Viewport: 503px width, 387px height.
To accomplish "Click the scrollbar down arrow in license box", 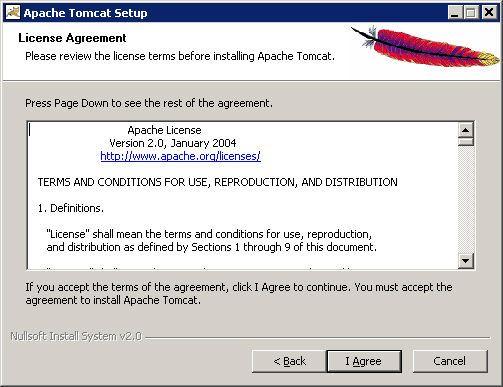I will (466, 261).
